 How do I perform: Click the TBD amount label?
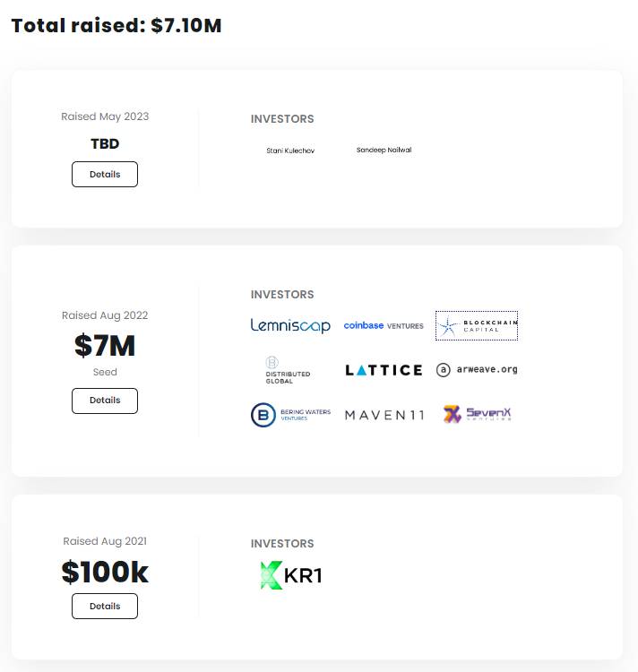point(105,143)
